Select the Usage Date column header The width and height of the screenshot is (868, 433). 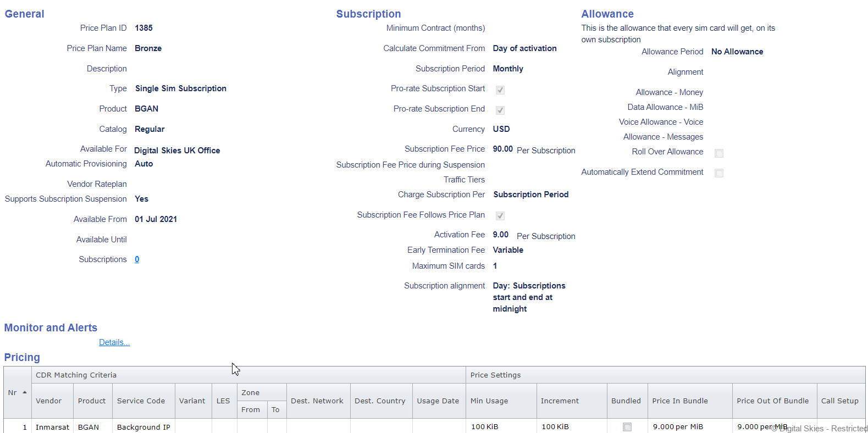tap(438, 401)
